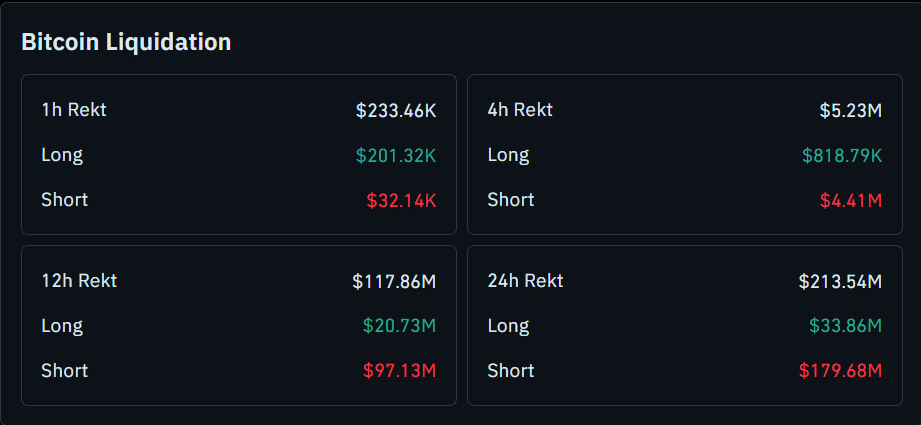Click the 24h long value $33.86M
Screen dimensions: 921x425
pos(845,326)
